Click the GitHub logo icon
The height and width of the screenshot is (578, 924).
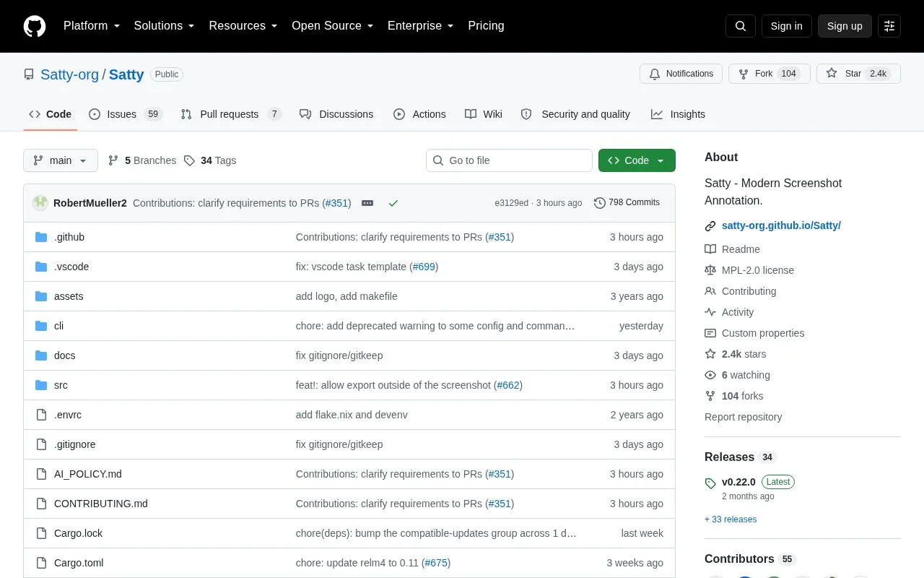coord(35,26)
